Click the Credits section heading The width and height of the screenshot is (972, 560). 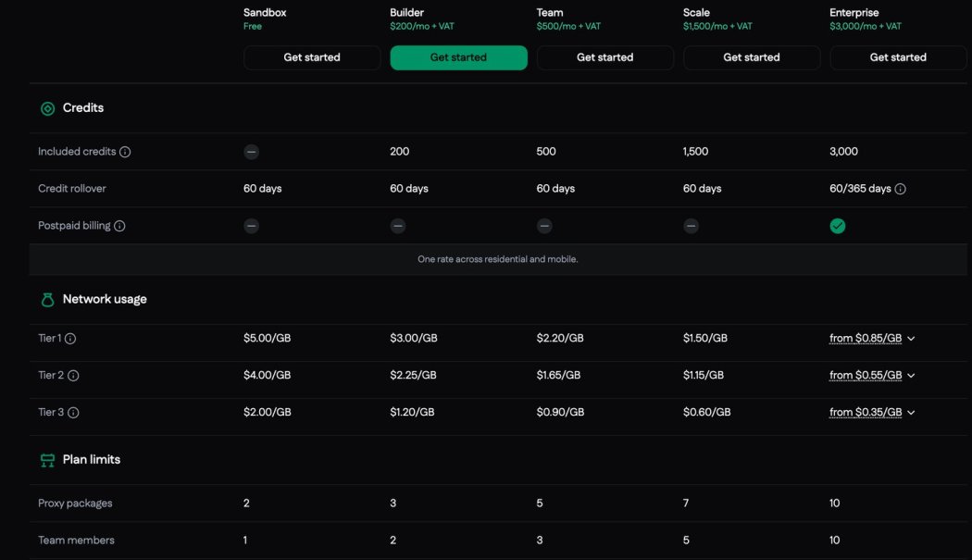83,108
